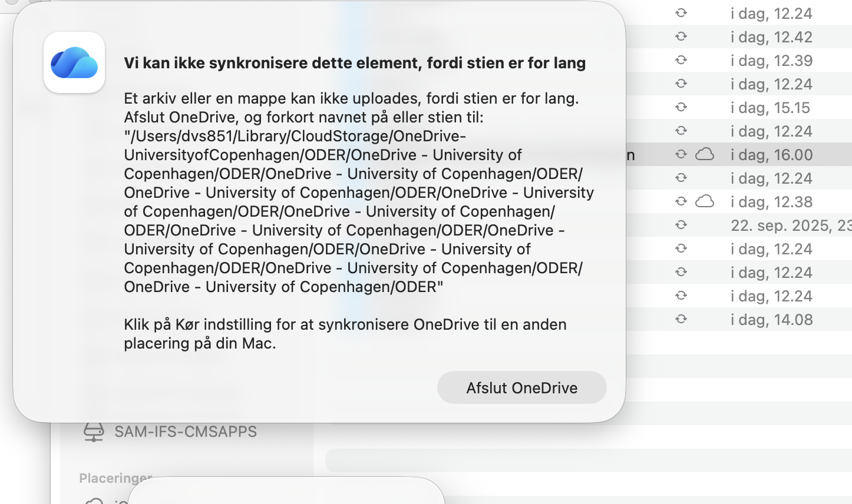Screen dimensions: 852x504
Task: Click the Placeringer sidebar section header
Action: click(x=115, y=478)
